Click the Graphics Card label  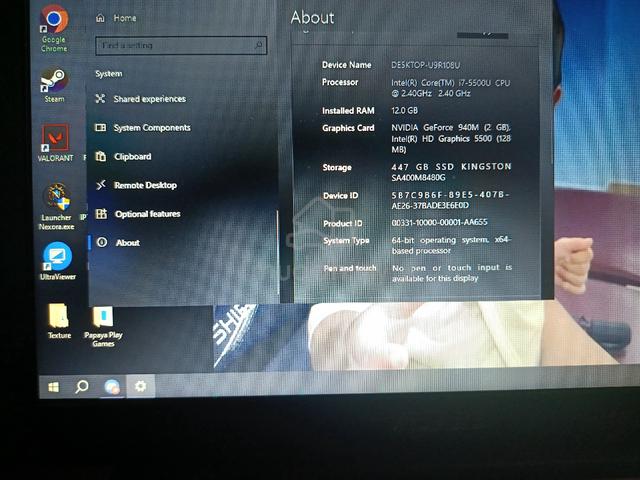(348, 128)
